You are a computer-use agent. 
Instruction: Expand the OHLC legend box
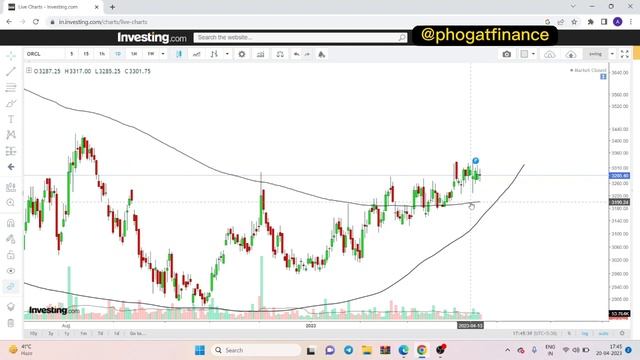coord(29,71)
